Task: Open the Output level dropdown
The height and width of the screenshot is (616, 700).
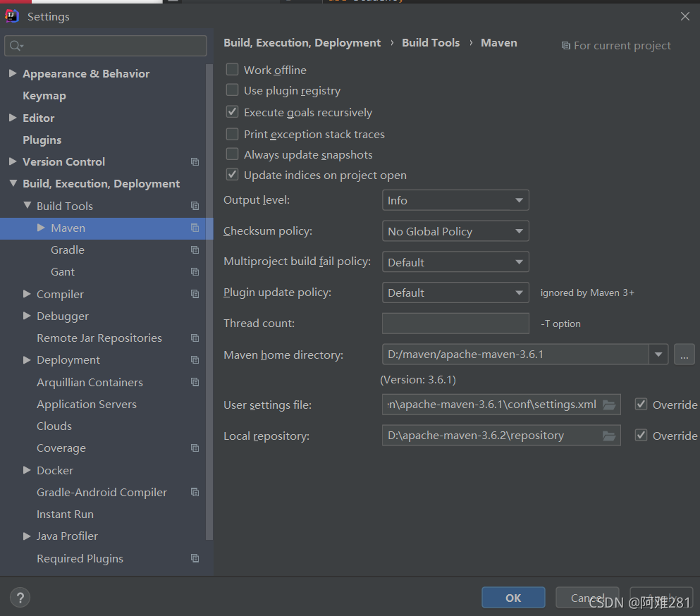Action: 455,200
